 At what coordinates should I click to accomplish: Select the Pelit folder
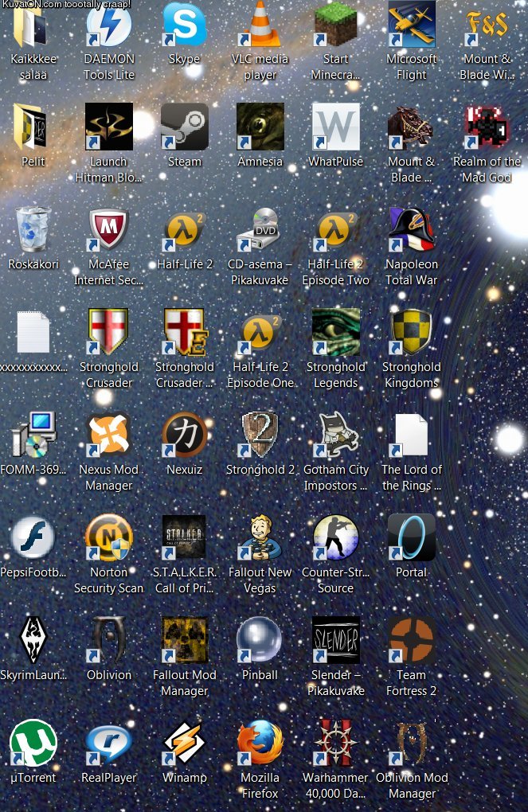click(x=33, y=127)
